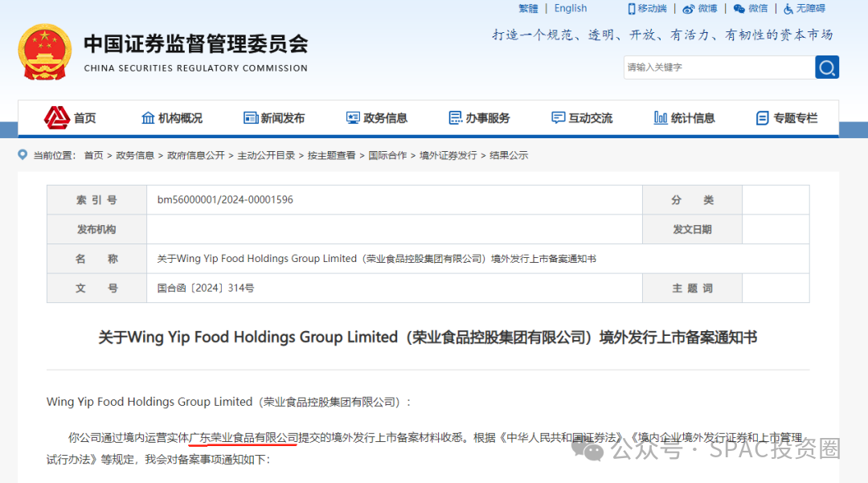Click the document icon beside 专题专栏

pyautogui.click(x=762, y=118)
